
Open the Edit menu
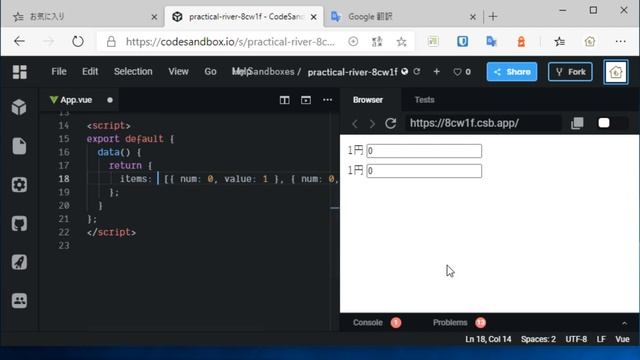click(90, 71)
